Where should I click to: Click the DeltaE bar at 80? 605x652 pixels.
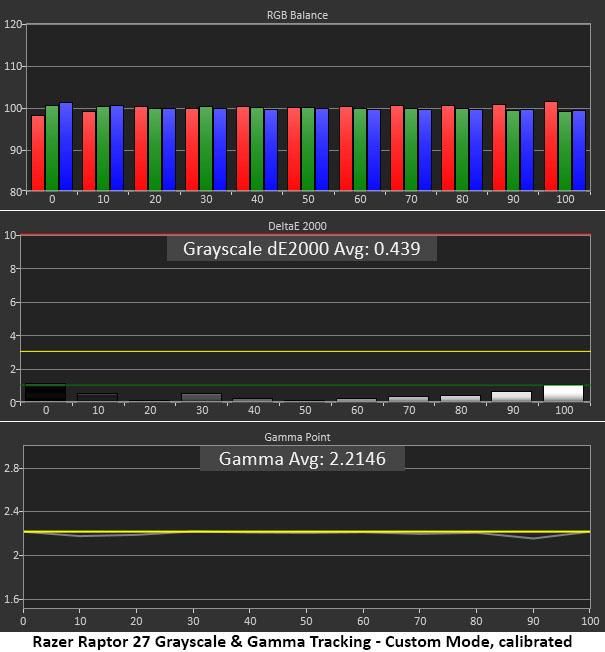click(x=460, y=398)
